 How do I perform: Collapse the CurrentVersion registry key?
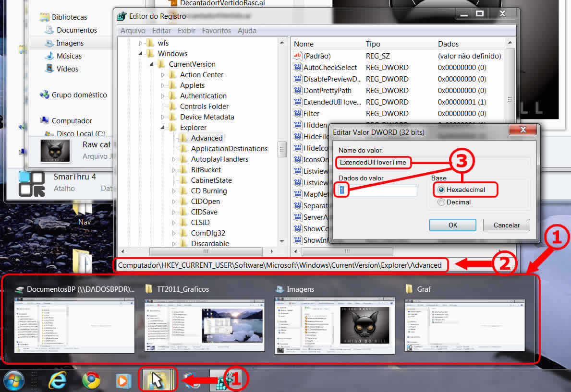(151, 64)
